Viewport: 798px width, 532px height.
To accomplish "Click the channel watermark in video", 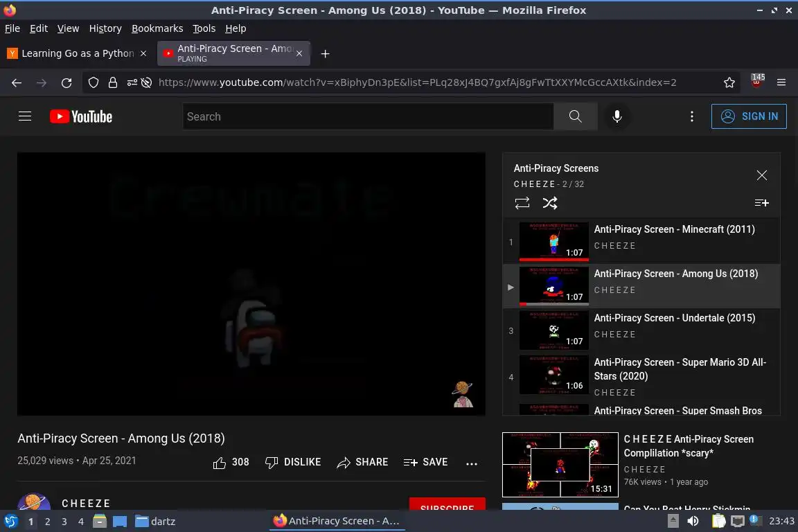I will pyautogui.click(x=463, y=395).
